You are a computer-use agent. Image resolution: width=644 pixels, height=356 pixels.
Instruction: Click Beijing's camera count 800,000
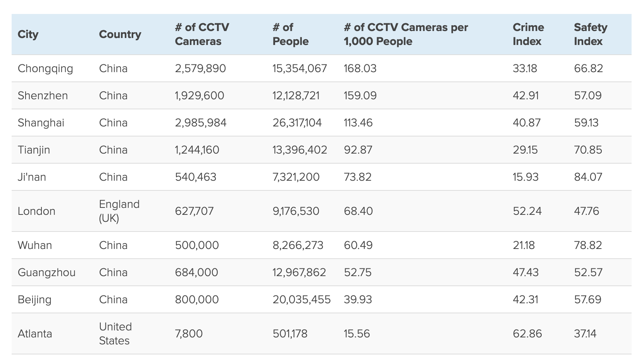tap(197, 300)
